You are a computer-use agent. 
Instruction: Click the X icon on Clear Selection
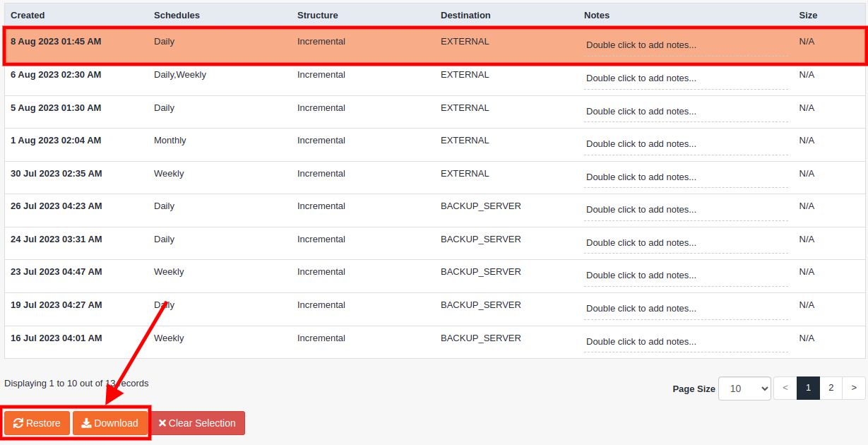point(162,423)
